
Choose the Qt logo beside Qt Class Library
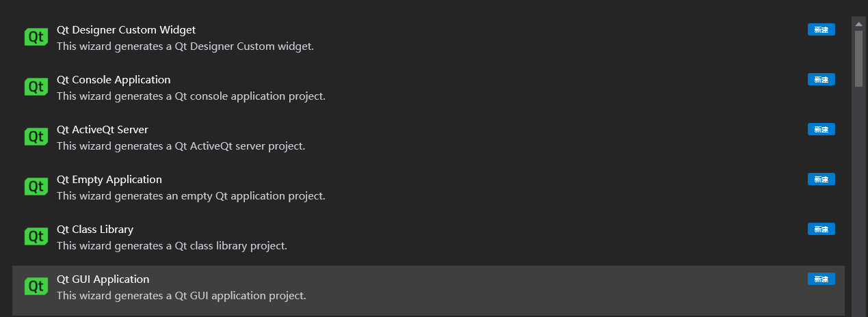pos(36,236)
